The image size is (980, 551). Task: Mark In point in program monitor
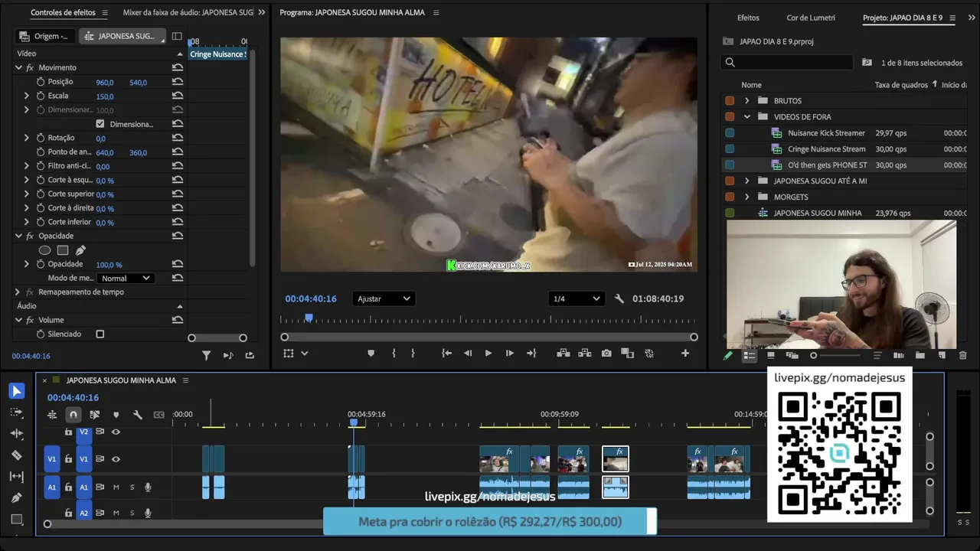coord(394,354)
